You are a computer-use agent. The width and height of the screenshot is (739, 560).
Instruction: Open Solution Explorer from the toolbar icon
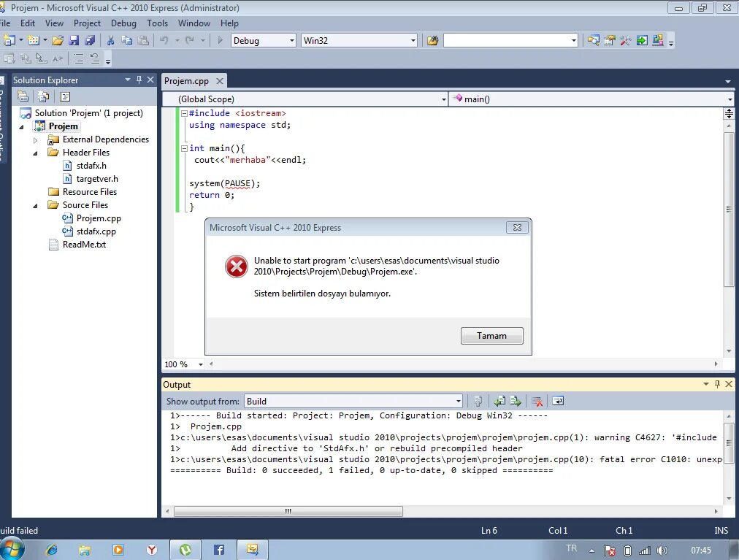click(594, 41)
